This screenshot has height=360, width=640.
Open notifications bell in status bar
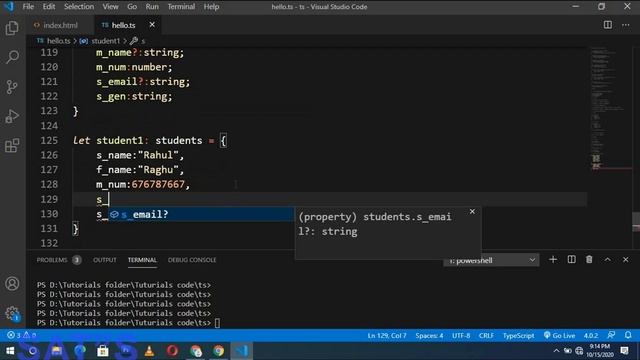coord(628,335)
